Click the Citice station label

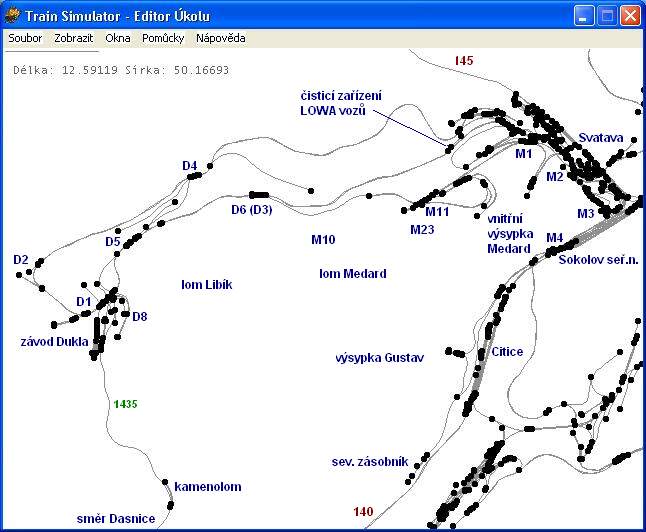point(507,352)
